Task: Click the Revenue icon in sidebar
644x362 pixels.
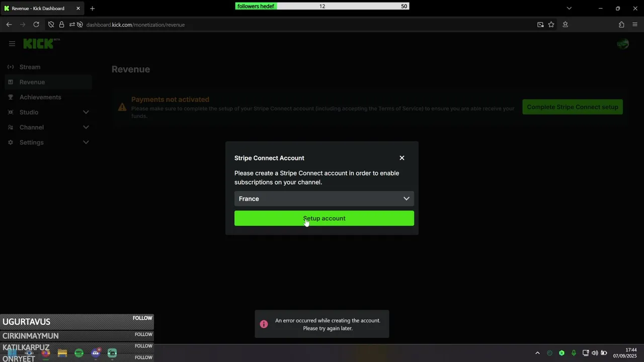Action: tap(11, 82)
